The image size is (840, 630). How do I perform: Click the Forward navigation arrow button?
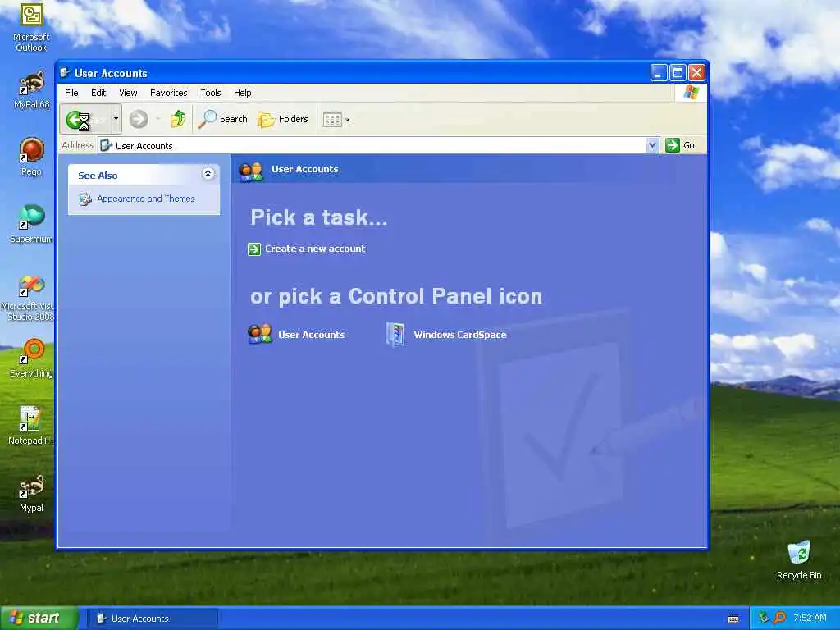point(139,119)
